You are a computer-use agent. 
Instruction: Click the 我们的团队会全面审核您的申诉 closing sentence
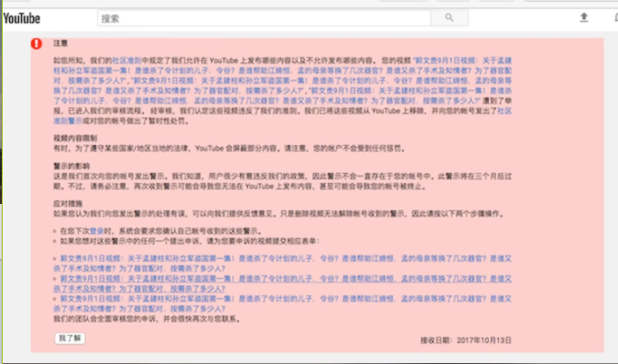point(146,319)
